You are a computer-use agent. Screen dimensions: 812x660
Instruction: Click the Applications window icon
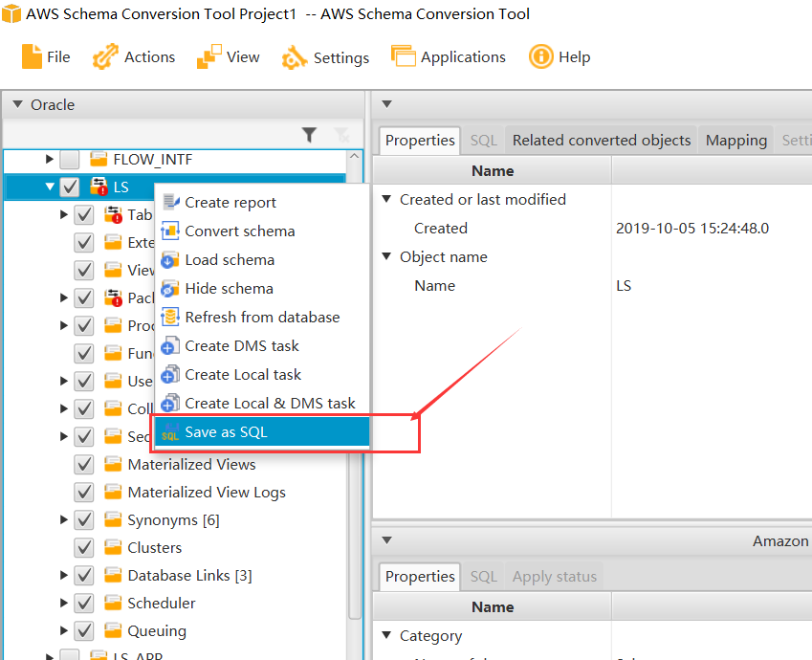click(x=404, y=55)
